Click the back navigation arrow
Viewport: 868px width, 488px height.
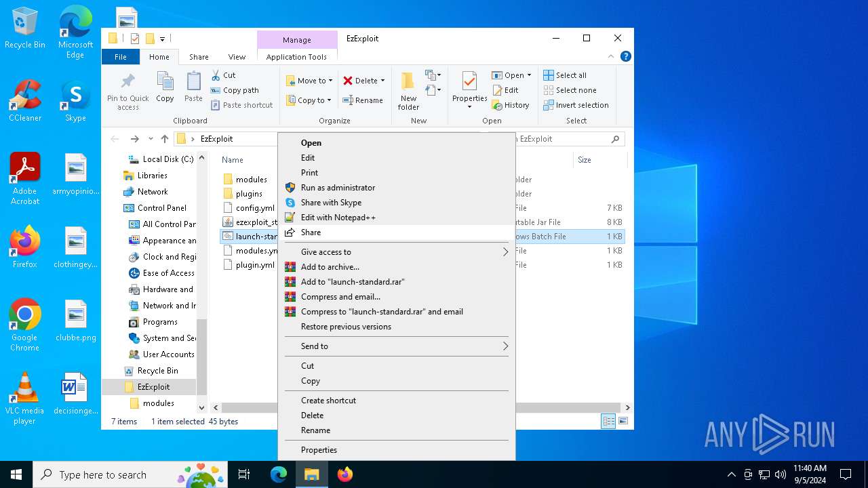115,139
